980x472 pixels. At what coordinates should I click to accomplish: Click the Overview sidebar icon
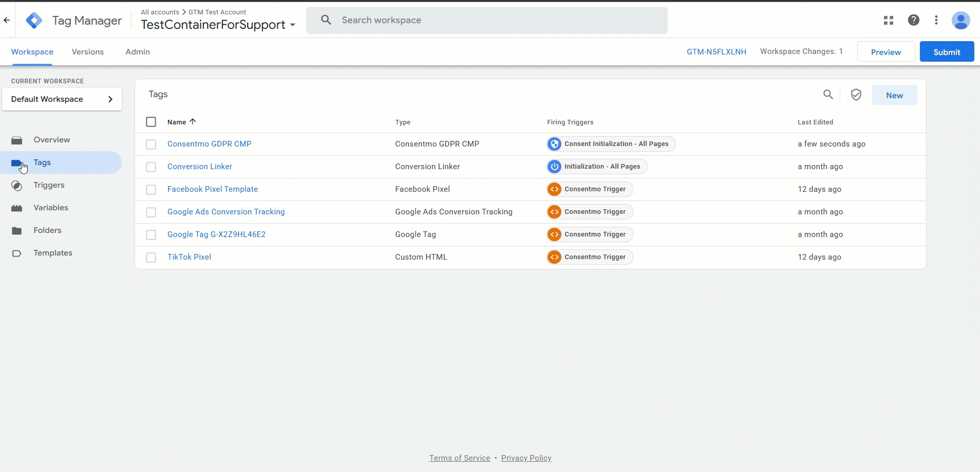tap(17, 140)
